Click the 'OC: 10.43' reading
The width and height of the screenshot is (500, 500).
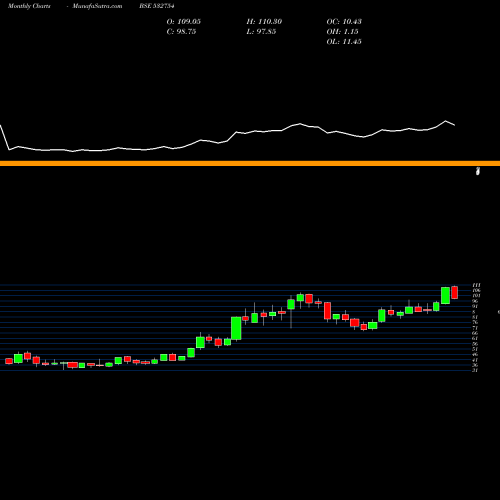(344, 22)
